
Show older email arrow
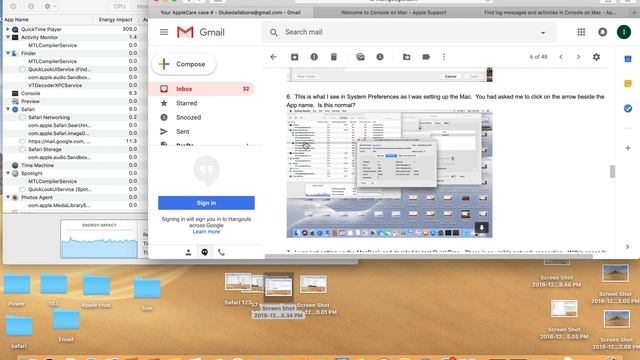point(578,57)
